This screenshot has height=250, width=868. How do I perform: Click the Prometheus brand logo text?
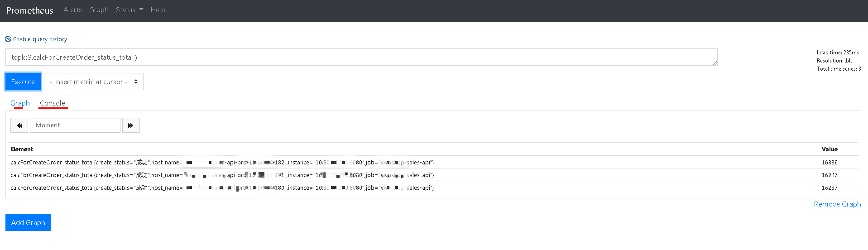[x=30, y=10]
